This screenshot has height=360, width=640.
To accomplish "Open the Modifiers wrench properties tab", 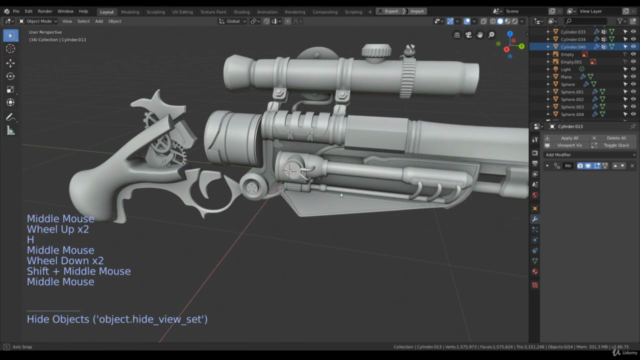I will coord(535,219).
